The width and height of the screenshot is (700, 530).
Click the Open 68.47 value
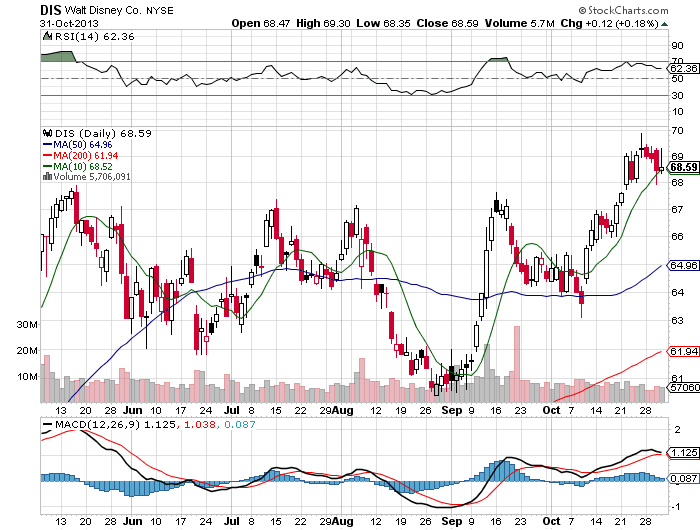[261, 23]
